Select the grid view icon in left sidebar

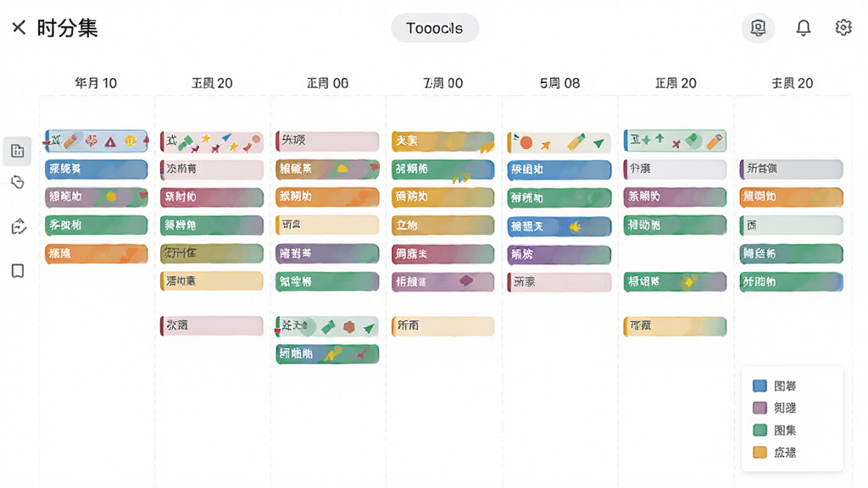(x=17, y=151)
